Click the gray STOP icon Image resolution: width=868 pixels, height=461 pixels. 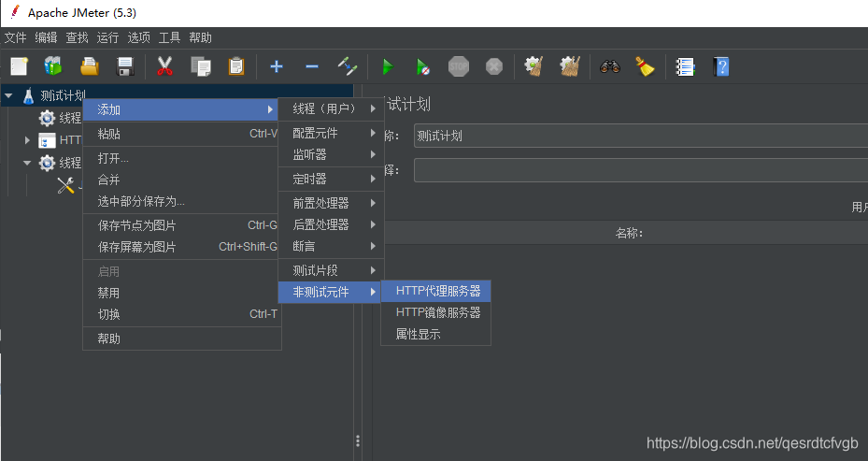click(459, 67)
